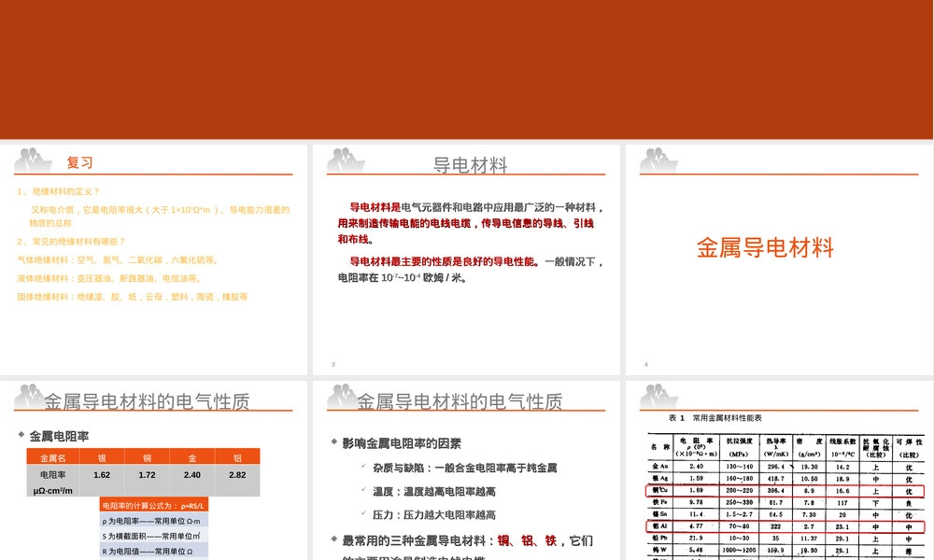Image resolution: width=934 pixels, height=560 pixels.
Task: Select the 固体绝缘材料 line of text
Action: [x=133, y=297]
